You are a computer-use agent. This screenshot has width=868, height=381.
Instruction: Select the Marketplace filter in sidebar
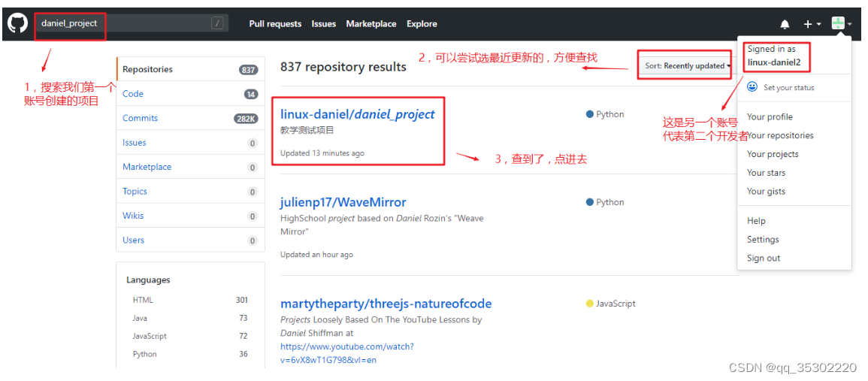[190, 167]
